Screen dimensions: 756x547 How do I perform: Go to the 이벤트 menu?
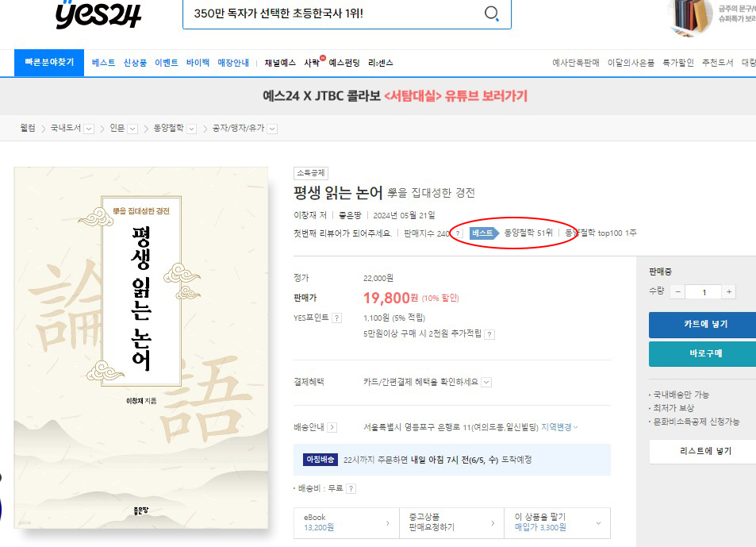click(x=167, y=63)
